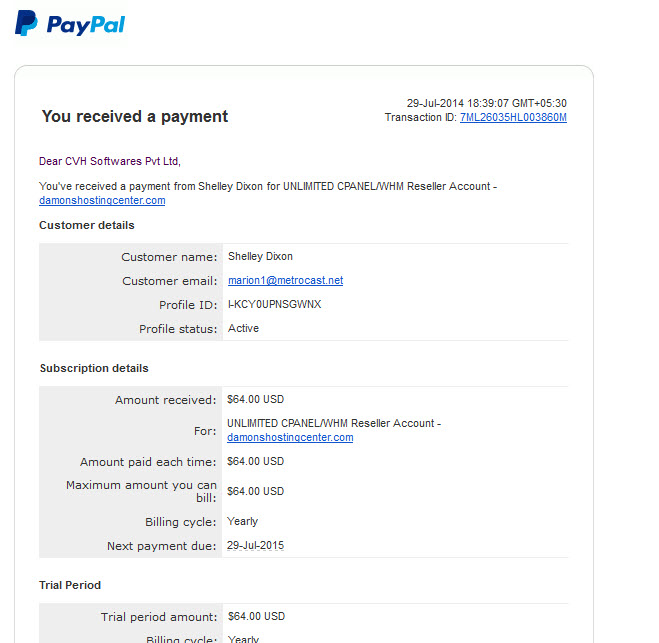The height and width of the screenshot is (643, 659).
Task: Click the 'Dear CVH Softwares Pvt Ltd' greeting
Action: coord(110,161)
